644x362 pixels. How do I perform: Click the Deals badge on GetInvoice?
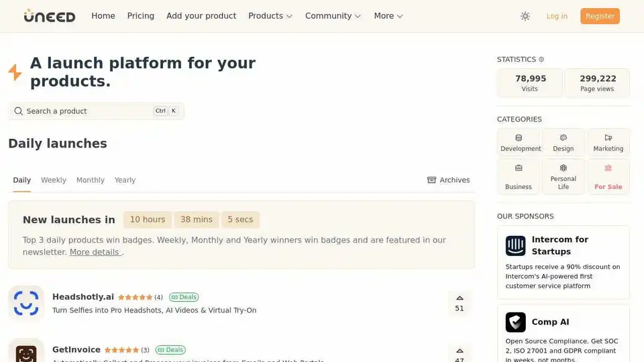(170, 350)
